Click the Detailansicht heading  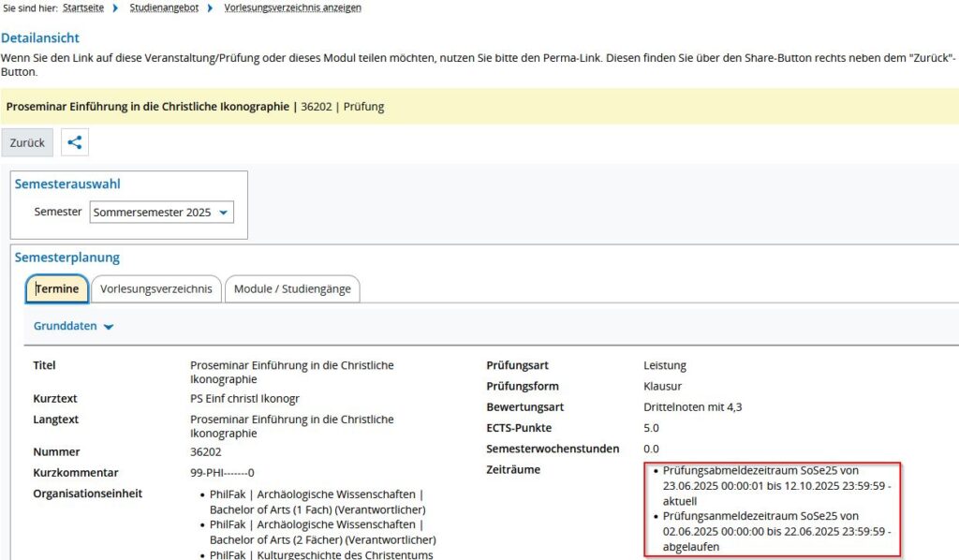tap(40, 37)
